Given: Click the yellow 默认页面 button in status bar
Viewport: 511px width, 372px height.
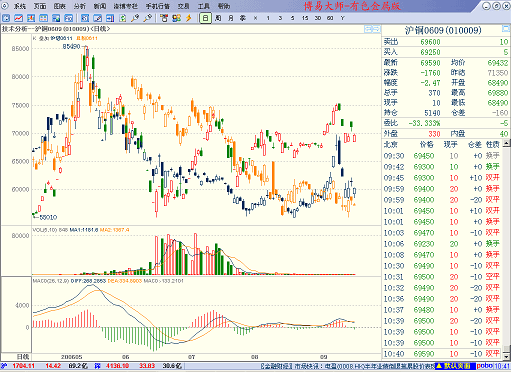Looking at the screenshot, I should (455, 366).
